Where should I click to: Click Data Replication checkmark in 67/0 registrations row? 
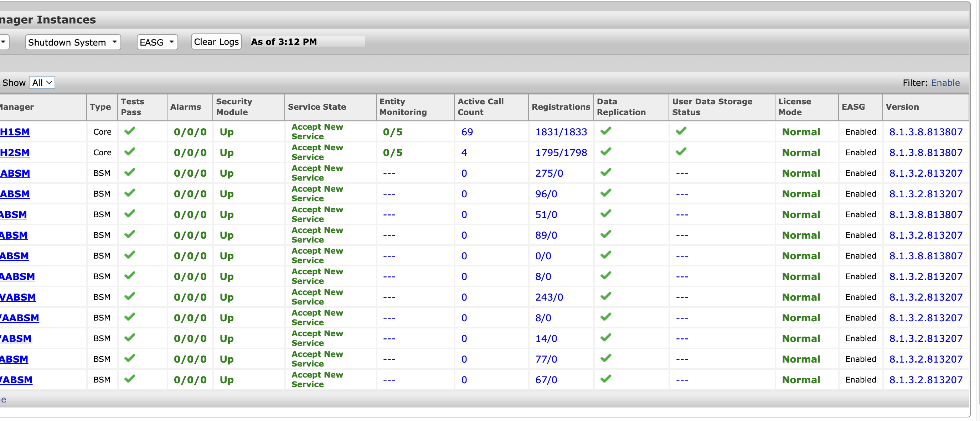click(x=606, y=379)
